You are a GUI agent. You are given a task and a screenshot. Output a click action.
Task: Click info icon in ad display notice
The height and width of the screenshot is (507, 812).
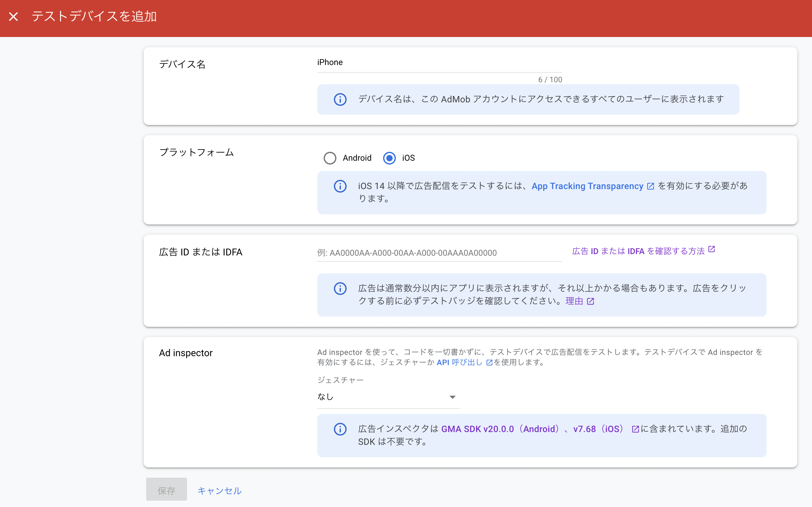point(340,288)
